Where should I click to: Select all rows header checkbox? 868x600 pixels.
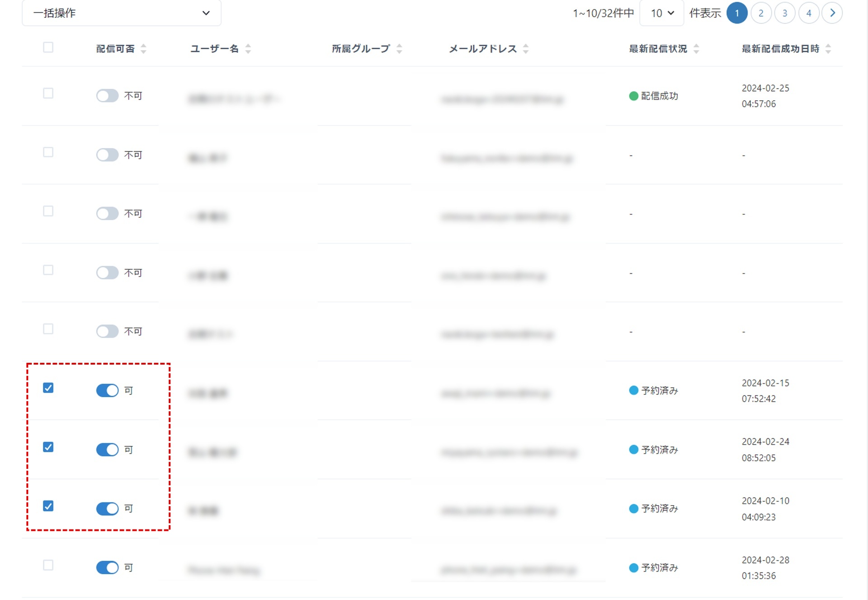pyautogui.click(x=48, y=47)
